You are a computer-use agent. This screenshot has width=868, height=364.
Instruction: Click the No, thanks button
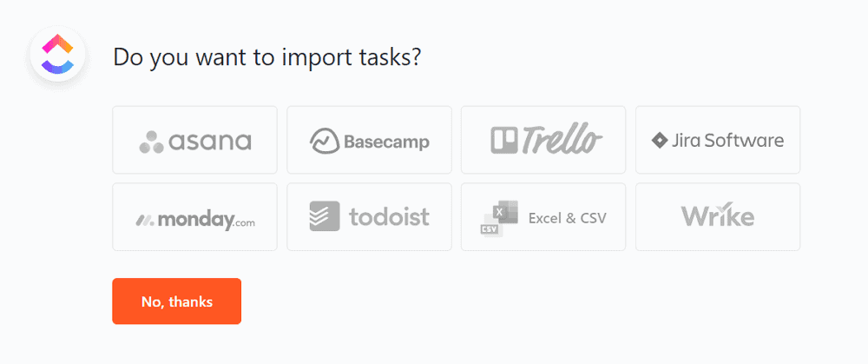pos(176,301)
